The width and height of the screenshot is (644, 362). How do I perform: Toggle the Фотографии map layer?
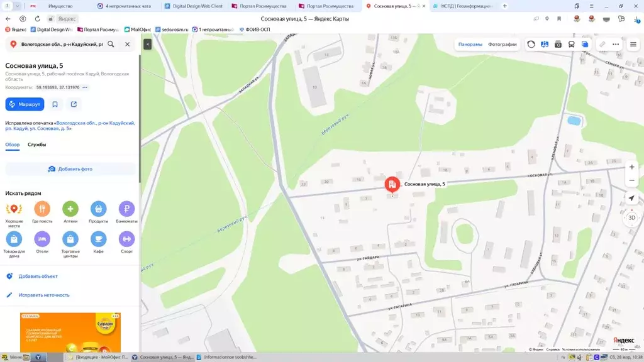click(x=502, y=45)
